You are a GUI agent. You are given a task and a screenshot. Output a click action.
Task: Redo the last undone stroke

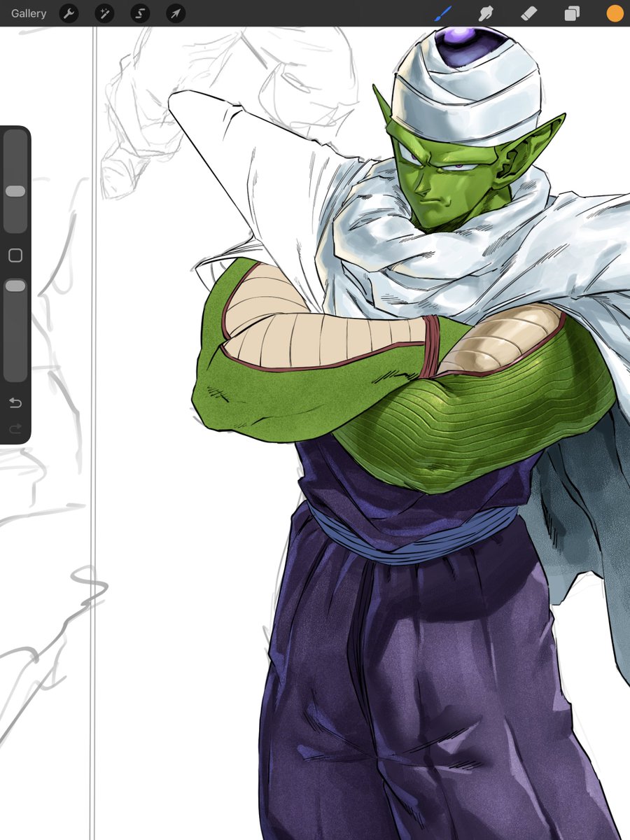(15, 428)
